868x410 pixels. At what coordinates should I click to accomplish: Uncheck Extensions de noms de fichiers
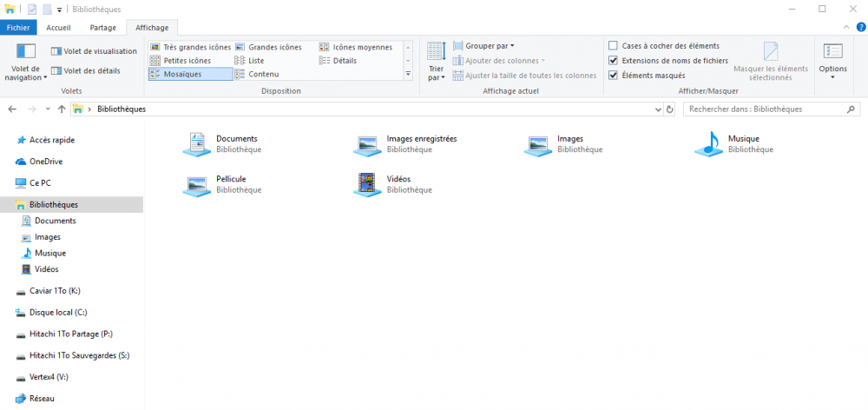(x=614, y=61)
